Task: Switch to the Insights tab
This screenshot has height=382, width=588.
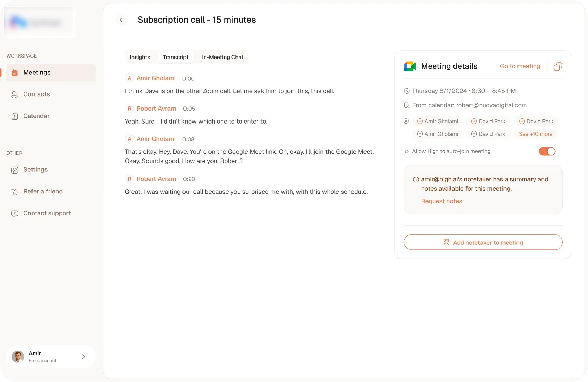Action: 140,57
